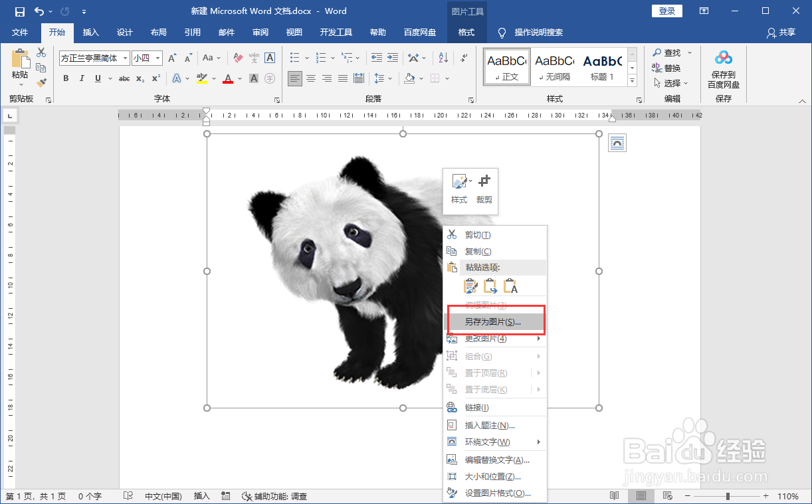The width and height of the screenshot is (812, 504).
Task: Click the Save icon in quick access toolbar
Action: coord(19,11)
